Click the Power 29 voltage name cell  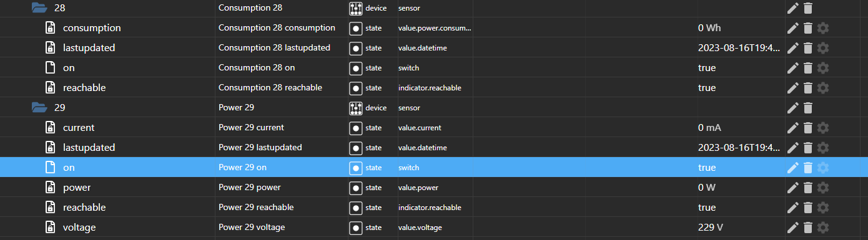251,228
